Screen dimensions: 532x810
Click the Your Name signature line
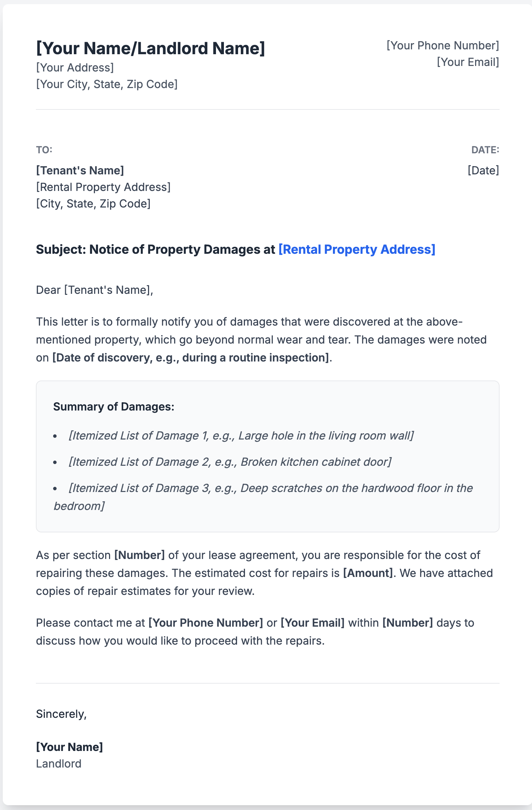click(69, 747)
